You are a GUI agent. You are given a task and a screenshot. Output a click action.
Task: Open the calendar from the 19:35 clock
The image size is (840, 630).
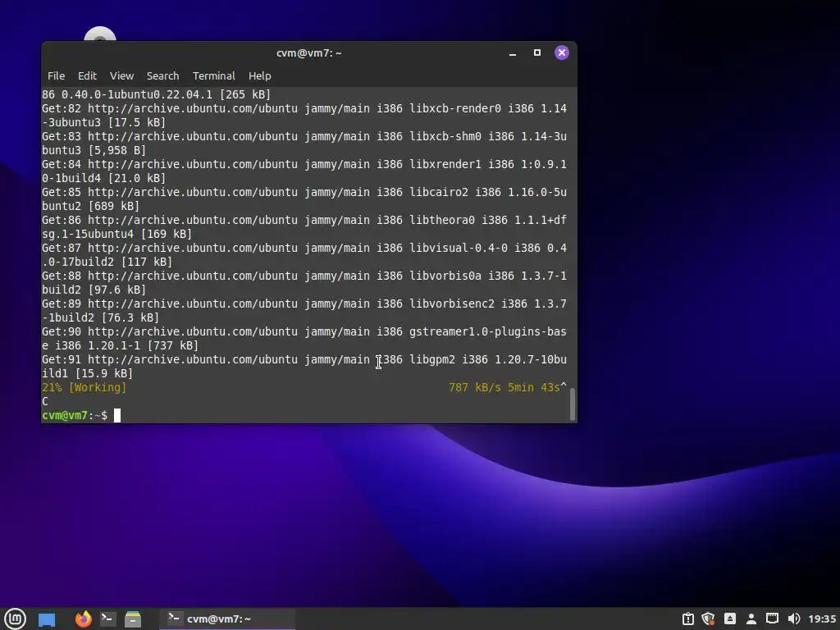[822, 619]
